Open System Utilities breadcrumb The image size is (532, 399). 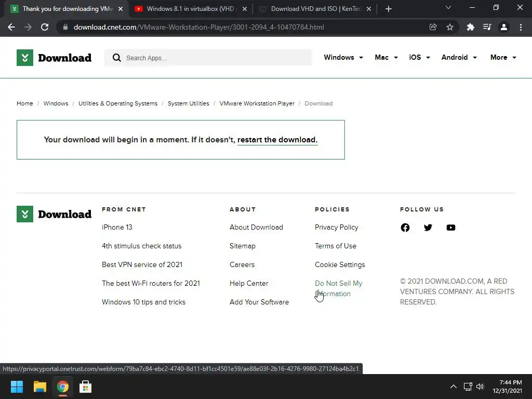click(x=188, y=103)
